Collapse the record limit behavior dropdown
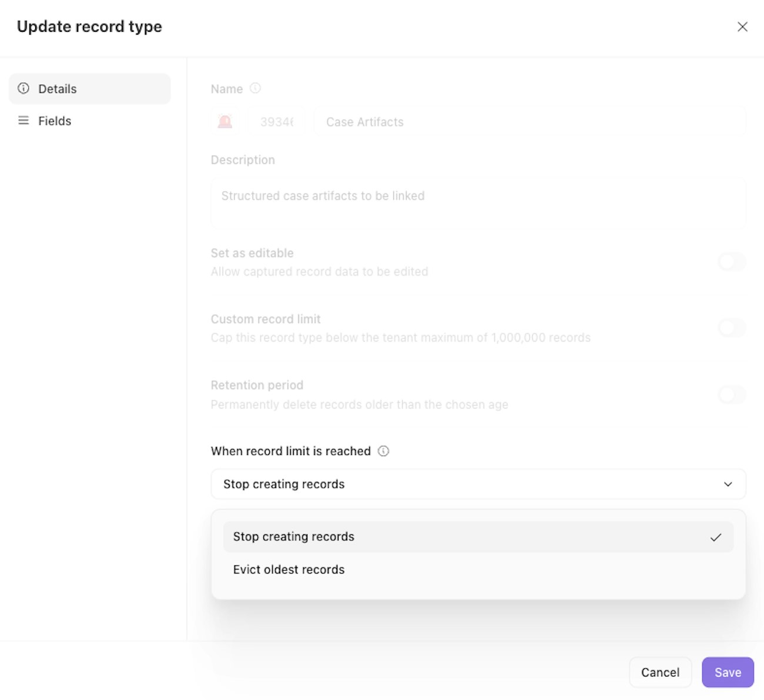 pos(477,484)
